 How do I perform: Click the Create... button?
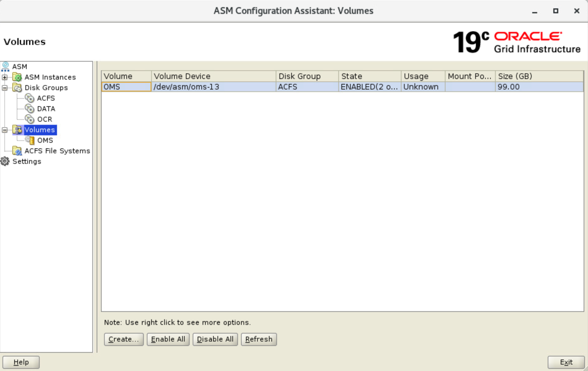point(124,339)
